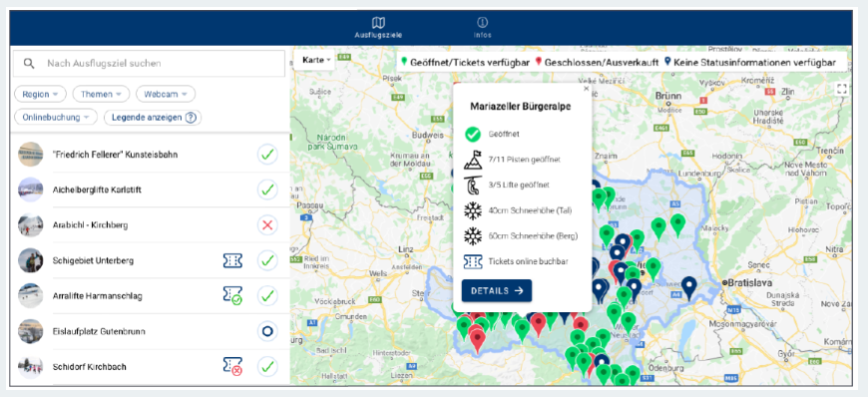Select Arabichl - Kirchberg entry
The width and height of the screenshot is (868, 397).
tap(150, 225)
